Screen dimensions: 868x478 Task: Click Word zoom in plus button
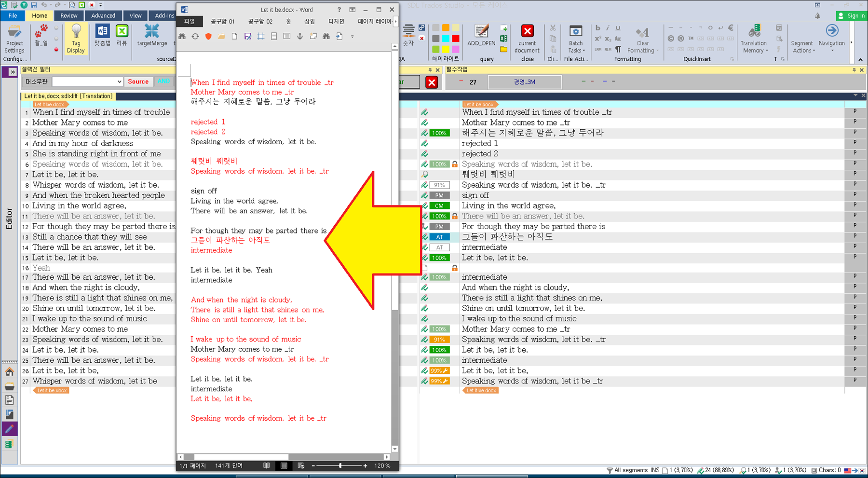pos(365,465)
